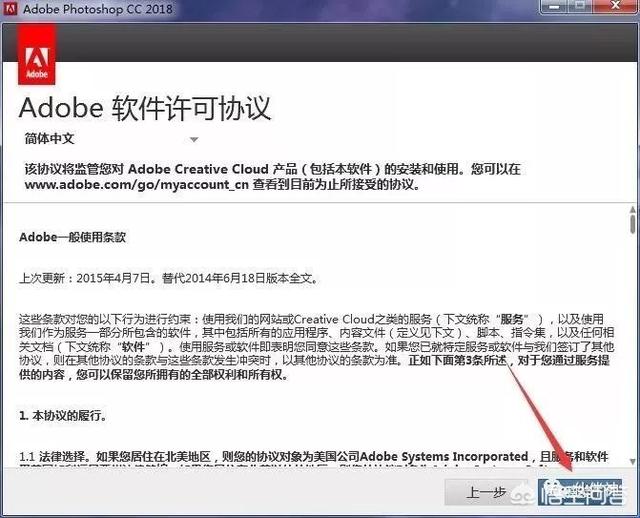The image size is (640, 518).
Task: Click the license agreement scrollbar thumb
Action: 631,225
